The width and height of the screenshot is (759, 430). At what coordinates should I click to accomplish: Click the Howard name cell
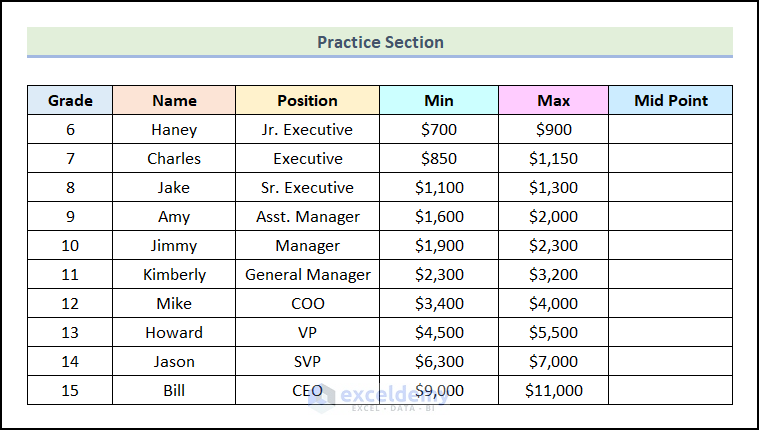pos(174,332)
